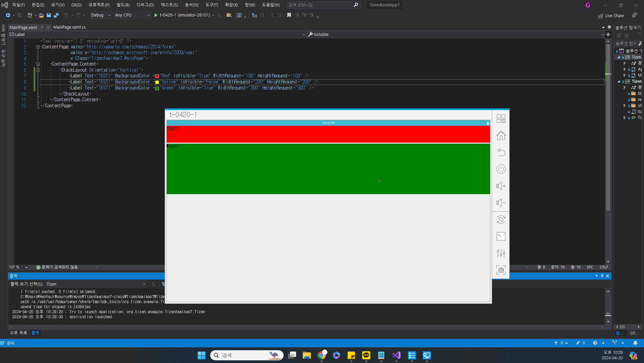The width and height of the screenshot is (644, 363).
Task: Close the MainPage.xaml tab
Action: 48,28
